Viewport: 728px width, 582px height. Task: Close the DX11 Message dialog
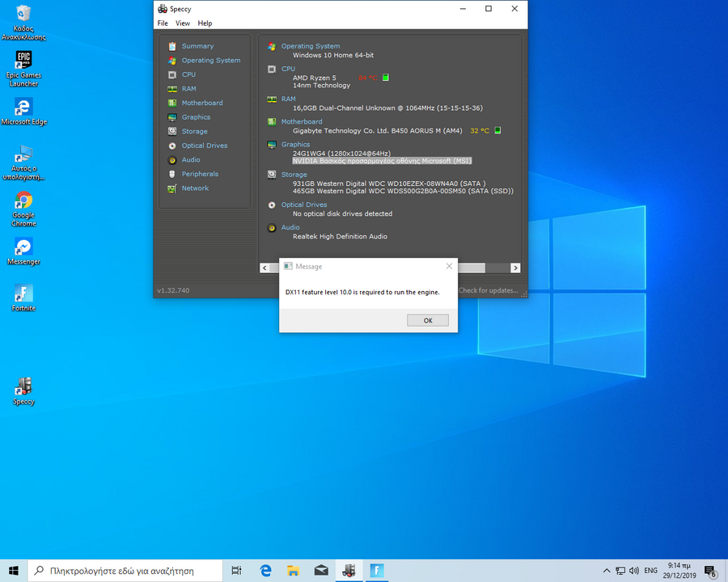coord(449,266)
